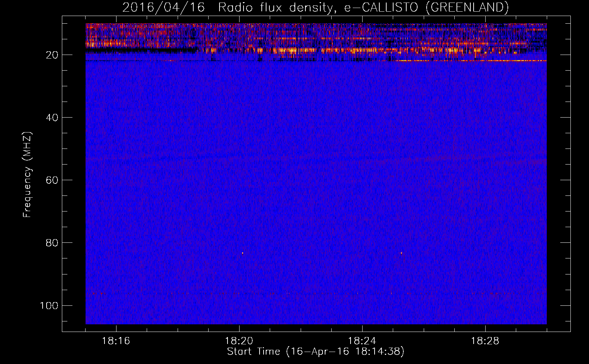Click the 18:24 time tick label

click(x=362, y=341)
